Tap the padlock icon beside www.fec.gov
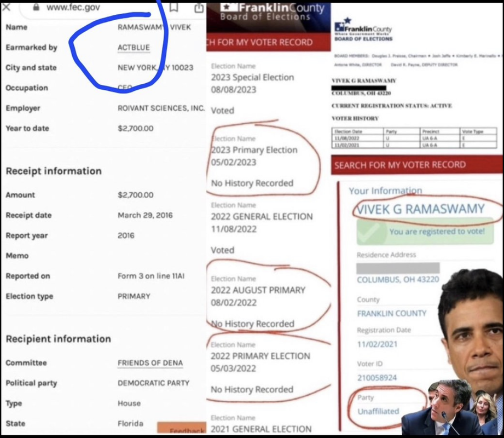 pyautogui.click(x=36, y=7)
